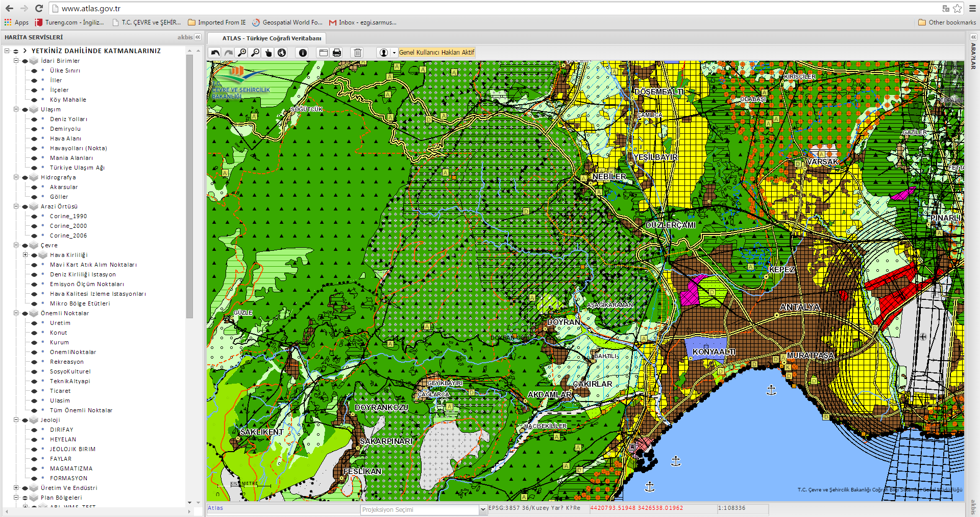Click the layer tree vertical scrollbar thumb
This screenshot has width=980, height=517.
pyautogui.click(x=190, y=186)
